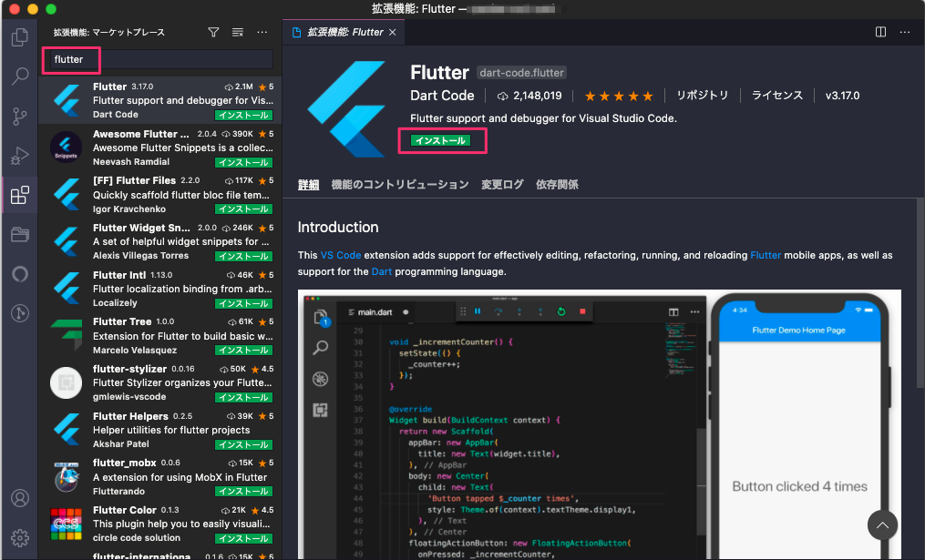This screenshot has width=925, height=560.
Task: Open the ライセンス link
Action: pyautogui.click(x=777, y=96)
